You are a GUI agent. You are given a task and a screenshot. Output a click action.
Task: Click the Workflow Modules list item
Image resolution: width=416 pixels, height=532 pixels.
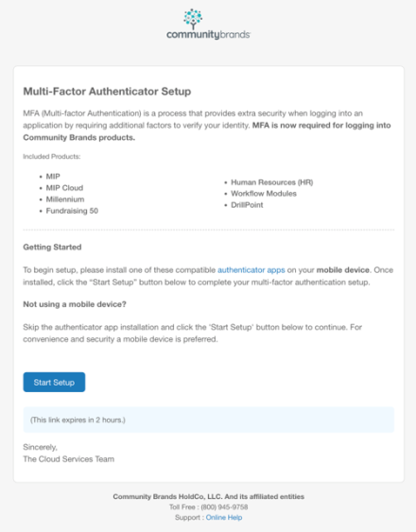(x=264, y=194)
